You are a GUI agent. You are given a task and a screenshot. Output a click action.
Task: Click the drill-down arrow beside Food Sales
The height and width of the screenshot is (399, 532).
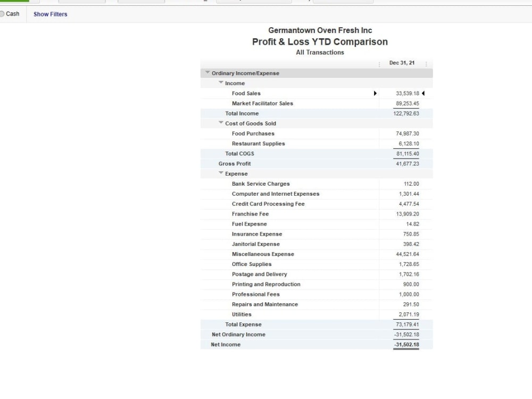(375, 93)
